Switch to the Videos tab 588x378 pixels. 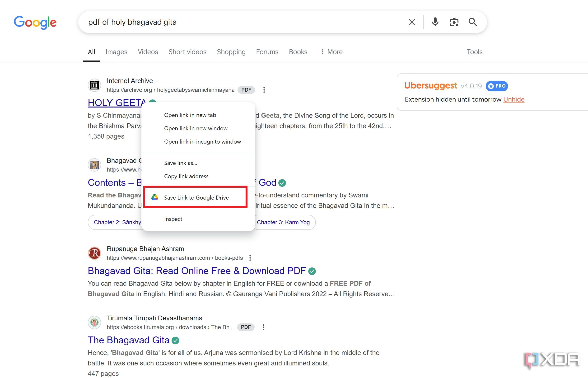click(148, 52)
